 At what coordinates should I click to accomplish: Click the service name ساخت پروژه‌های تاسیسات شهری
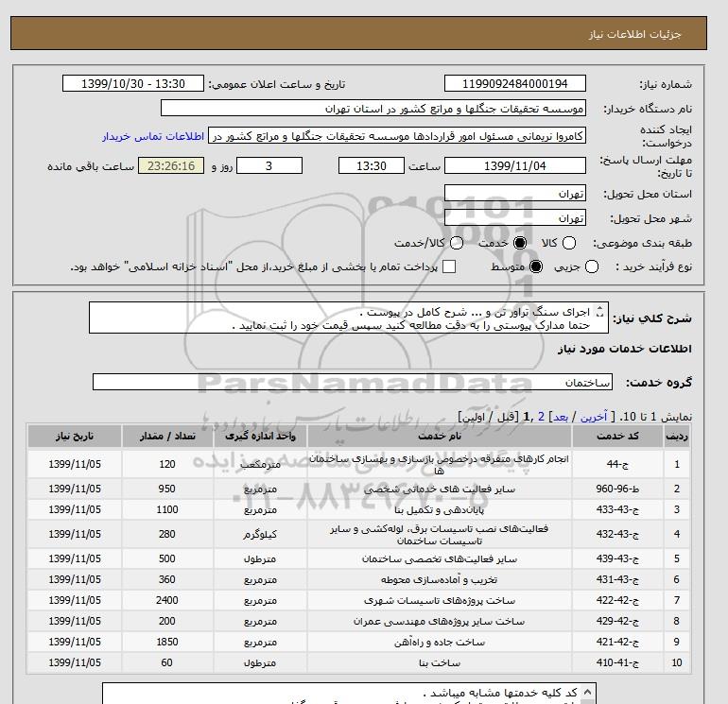(440, 600)
